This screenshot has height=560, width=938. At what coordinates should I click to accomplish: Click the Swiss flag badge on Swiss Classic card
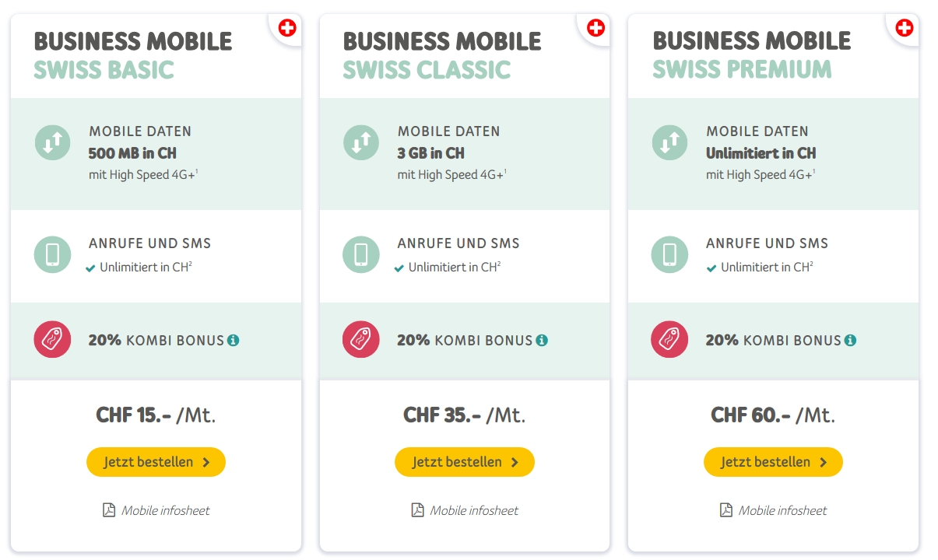[595, 29]
